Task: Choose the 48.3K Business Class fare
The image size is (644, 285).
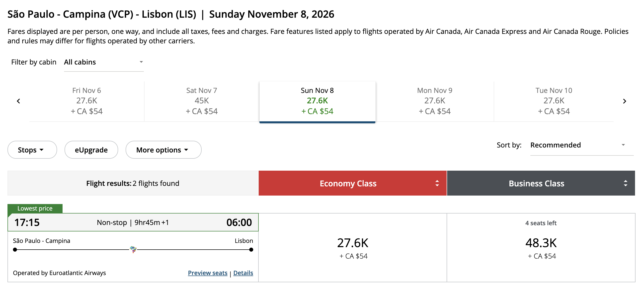Action: point(541,247)
